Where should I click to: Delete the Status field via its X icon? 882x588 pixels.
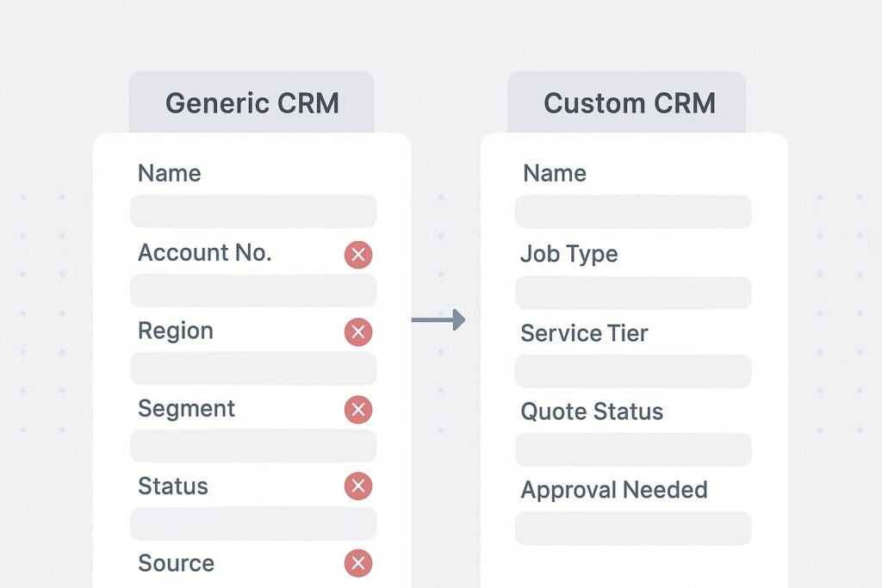click(x=358, y=486)
